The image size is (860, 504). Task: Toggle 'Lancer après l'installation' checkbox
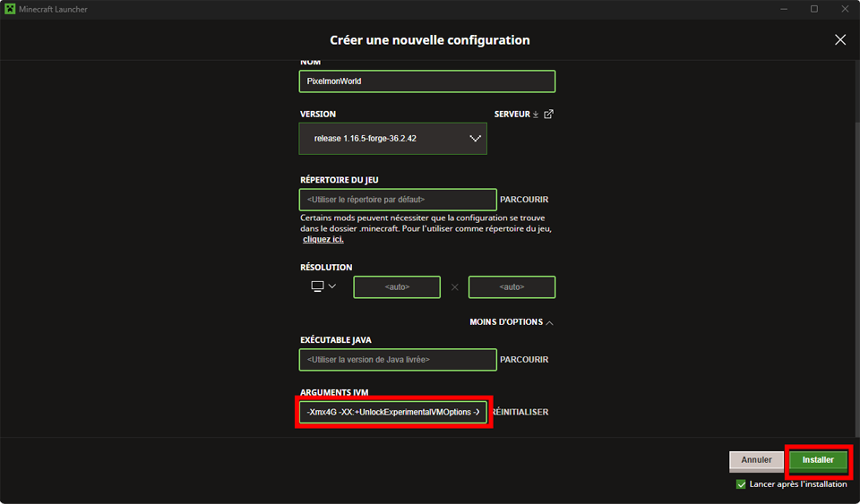[741, 484]
